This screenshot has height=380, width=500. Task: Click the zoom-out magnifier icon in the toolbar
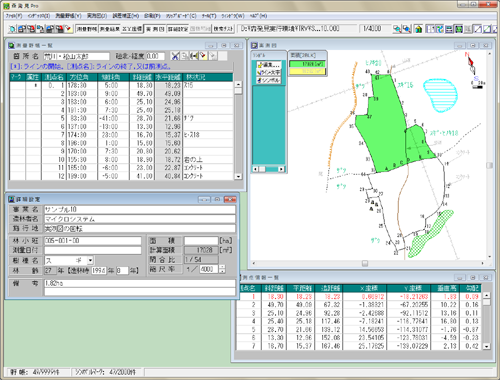(x=406, y=29)
